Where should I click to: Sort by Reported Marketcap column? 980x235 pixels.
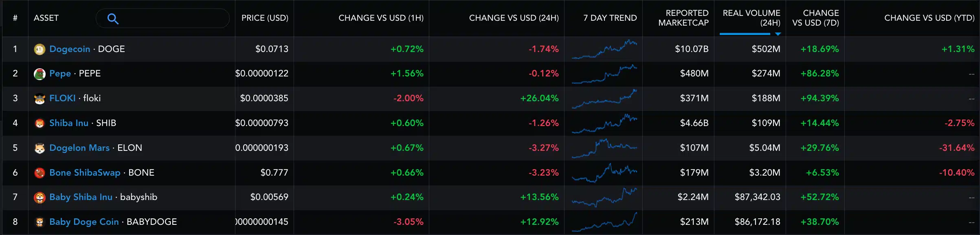pos(683,18)
